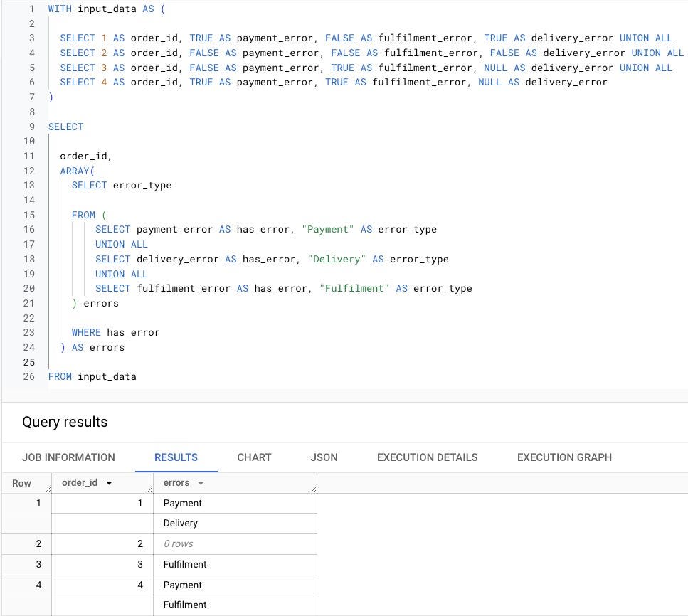Place cursor on 'WITH input_data AS' line
Viewport: 688px width, 616px height.
pos(107,9)
